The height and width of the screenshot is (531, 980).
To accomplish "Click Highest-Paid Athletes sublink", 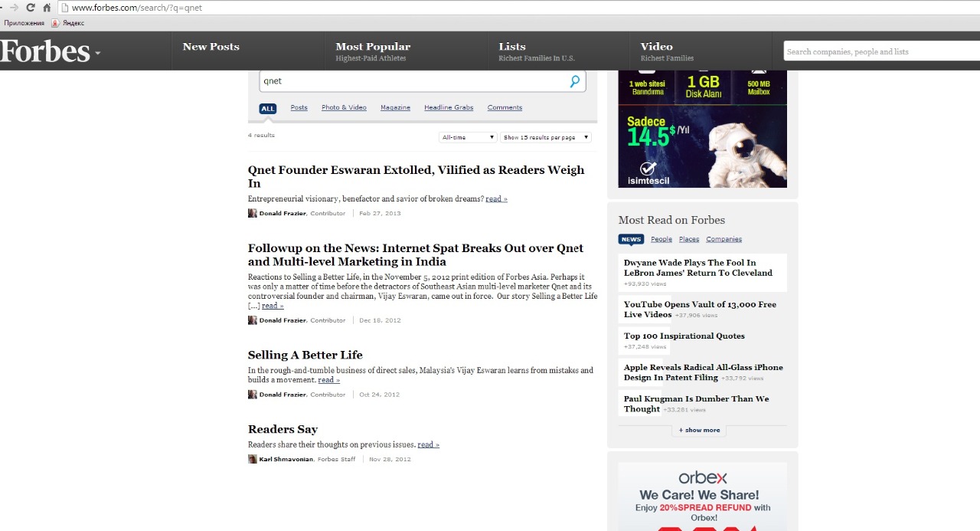I will coord(371,58).
